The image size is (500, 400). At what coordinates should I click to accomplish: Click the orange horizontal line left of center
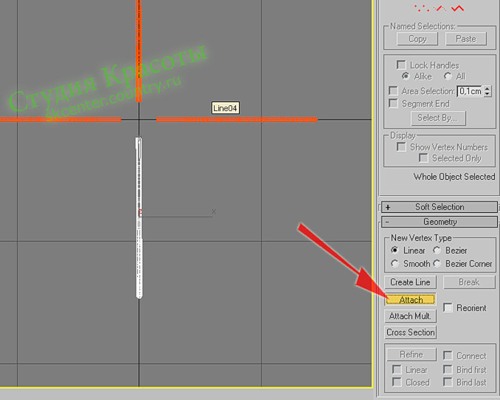[x=60, y=119]
